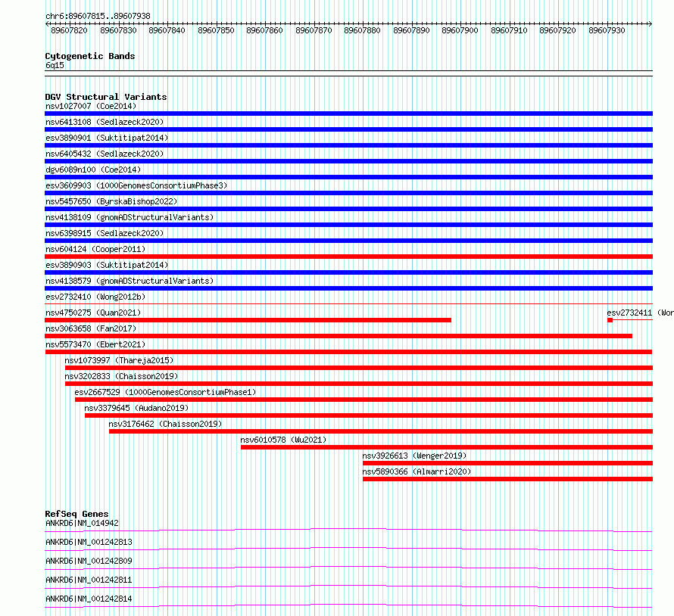Viewport: 674px width, 616px height.
Task: Click ruler position 89607930
Action: (607, 30)
